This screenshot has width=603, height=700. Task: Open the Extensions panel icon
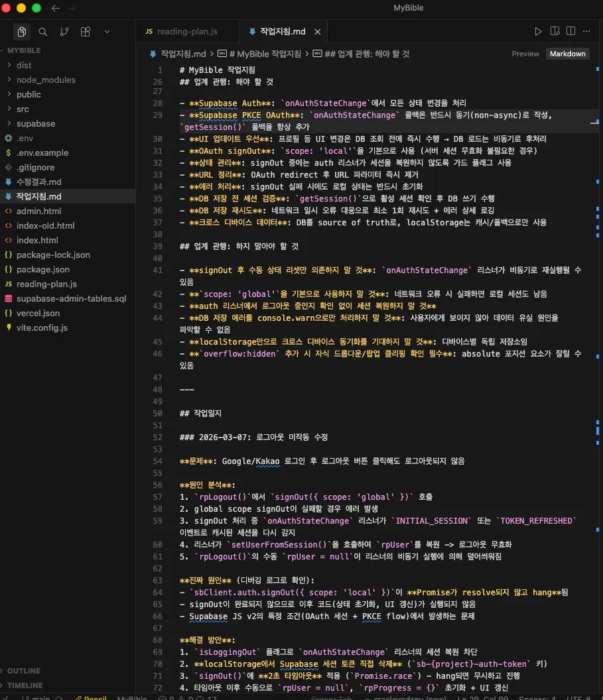pos(86,32)
